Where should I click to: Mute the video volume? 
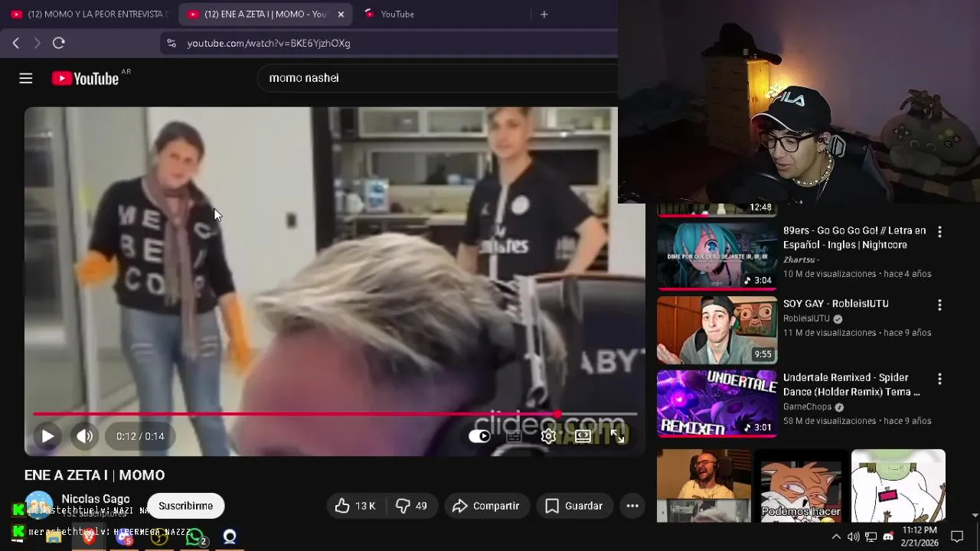[x=84, y=436]
